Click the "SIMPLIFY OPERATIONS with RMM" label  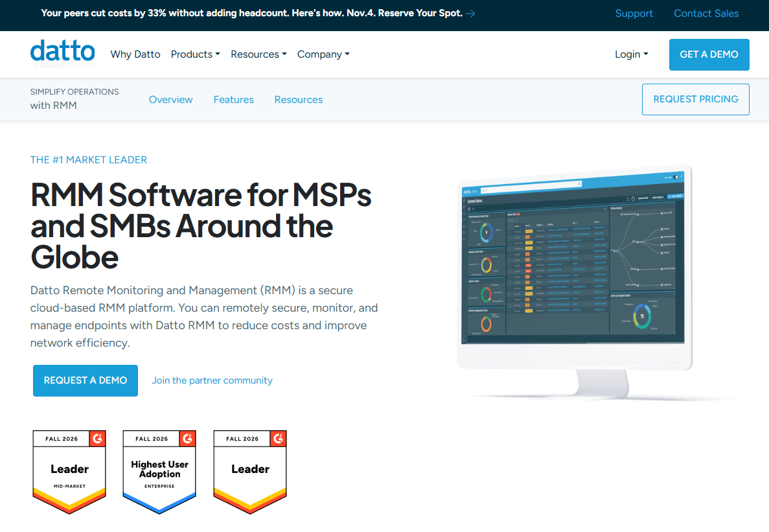[x=75, y=98]
